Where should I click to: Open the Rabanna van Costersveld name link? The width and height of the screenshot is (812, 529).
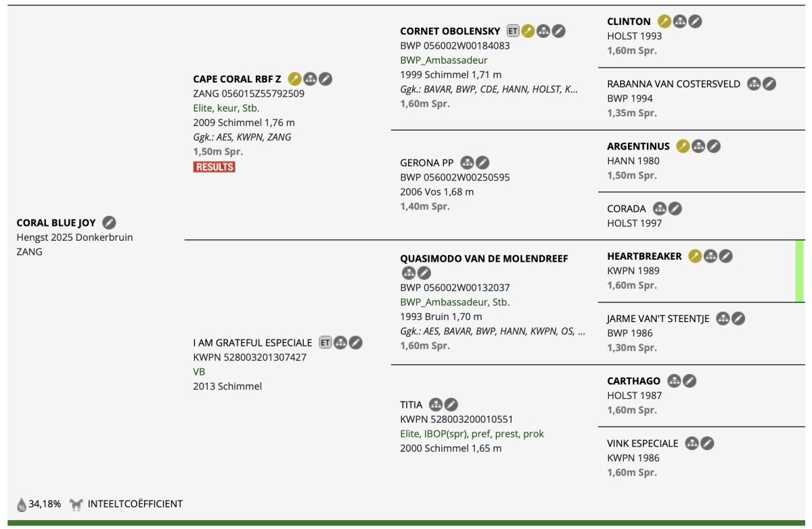coord(674,85)
